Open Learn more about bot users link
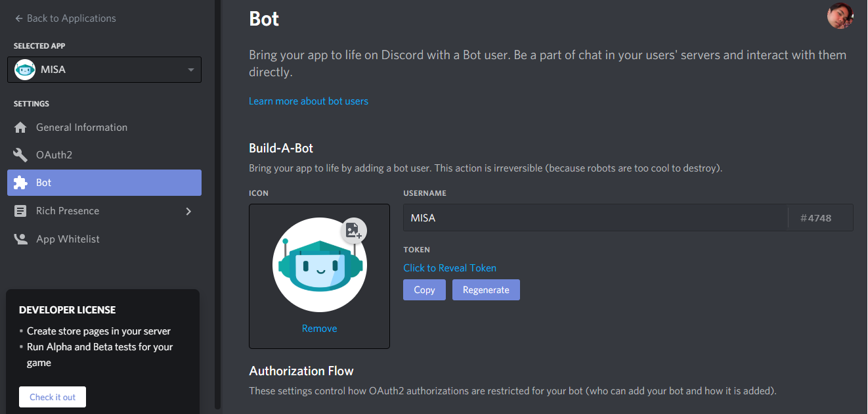868x414 pixels. click(x=309, y=101)
